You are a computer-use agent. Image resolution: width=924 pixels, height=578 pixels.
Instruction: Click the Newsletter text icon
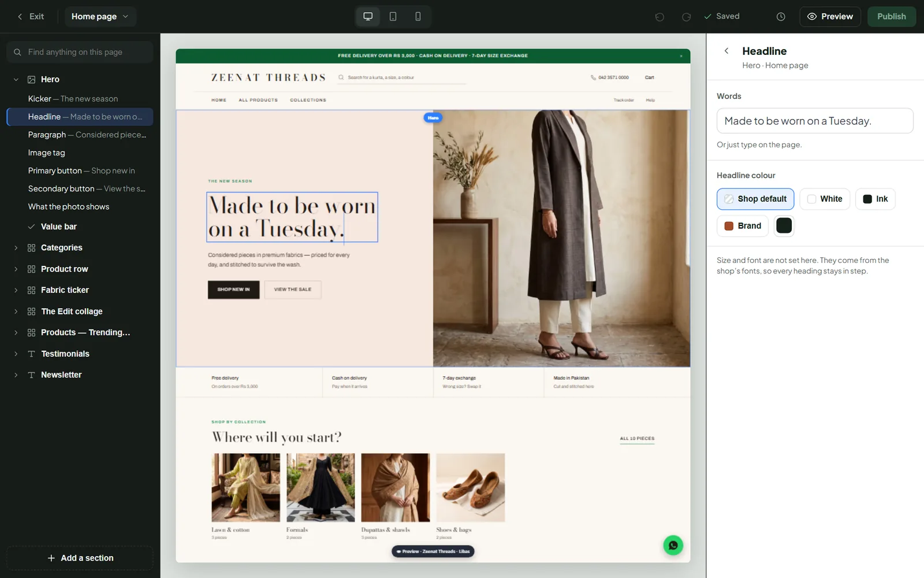[x=32, y=375]
